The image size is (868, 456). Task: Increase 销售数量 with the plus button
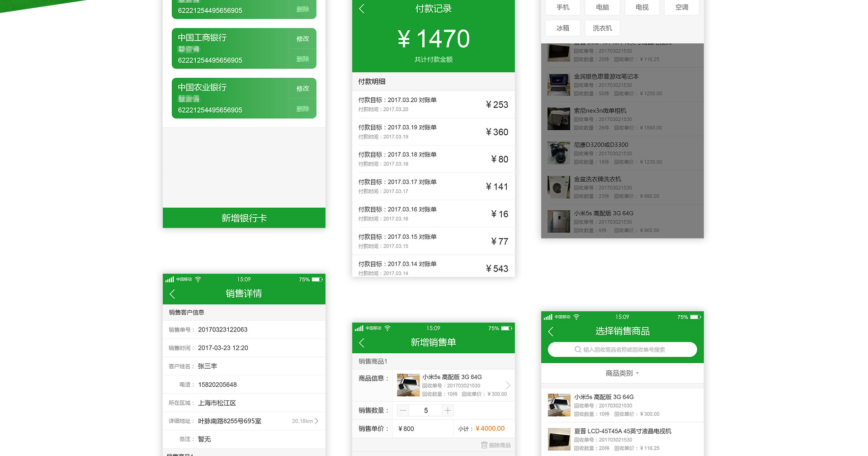(448, 410)
